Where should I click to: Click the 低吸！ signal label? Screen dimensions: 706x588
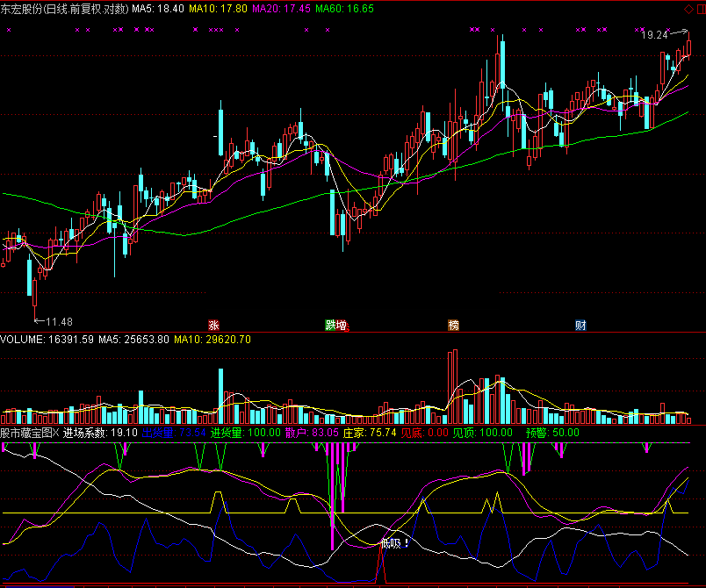tap(394, 543)
